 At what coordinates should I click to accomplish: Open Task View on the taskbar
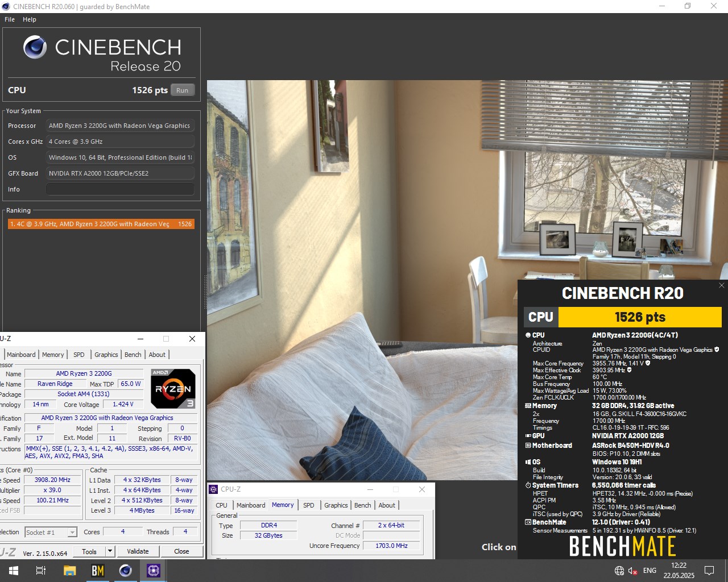[x=41, y=571]
